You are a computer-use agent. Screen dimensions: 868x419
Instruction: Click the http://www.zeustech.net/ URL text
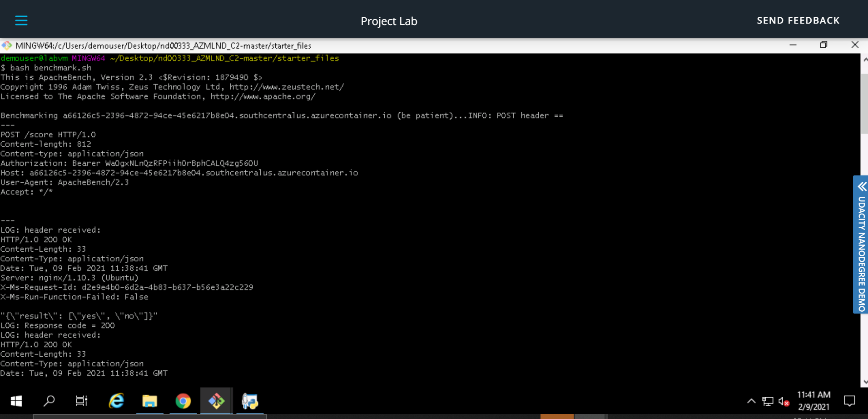click(287, 87)
